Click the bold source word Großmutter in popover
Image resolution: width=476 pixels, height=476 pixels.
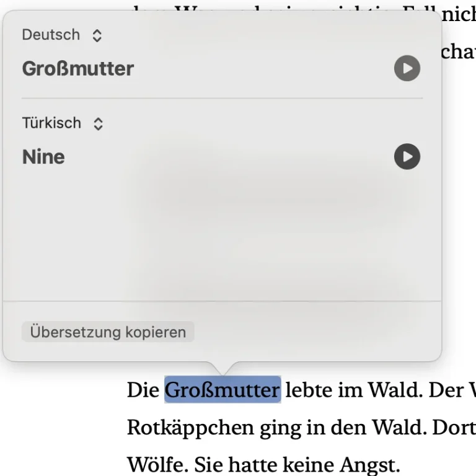coord(78,69)
